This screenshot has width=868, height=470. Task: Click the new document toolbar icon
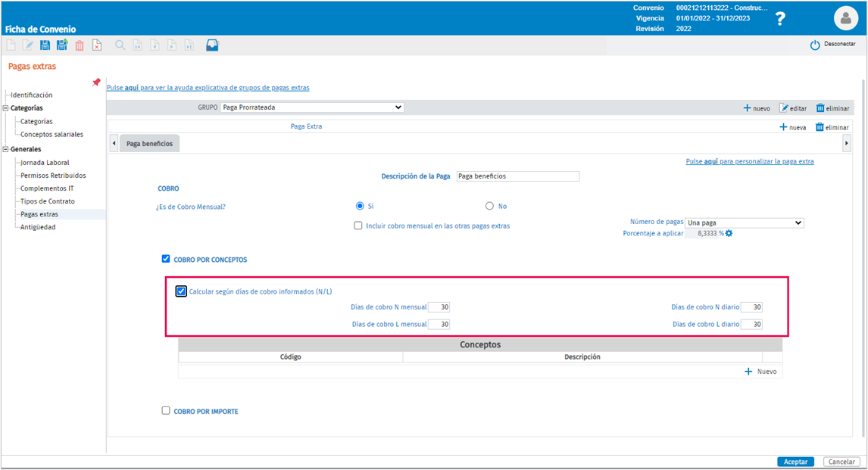(11, 45)
